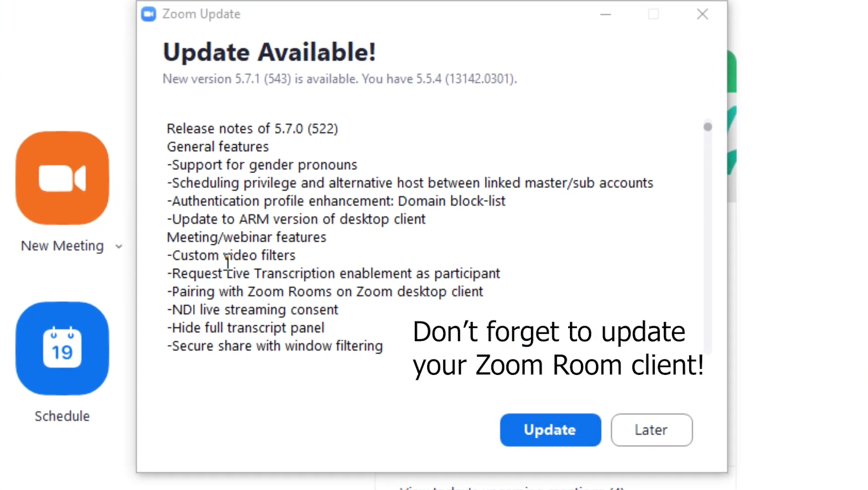
Task: Install the new version with Update button
Action: pos(550,429)
